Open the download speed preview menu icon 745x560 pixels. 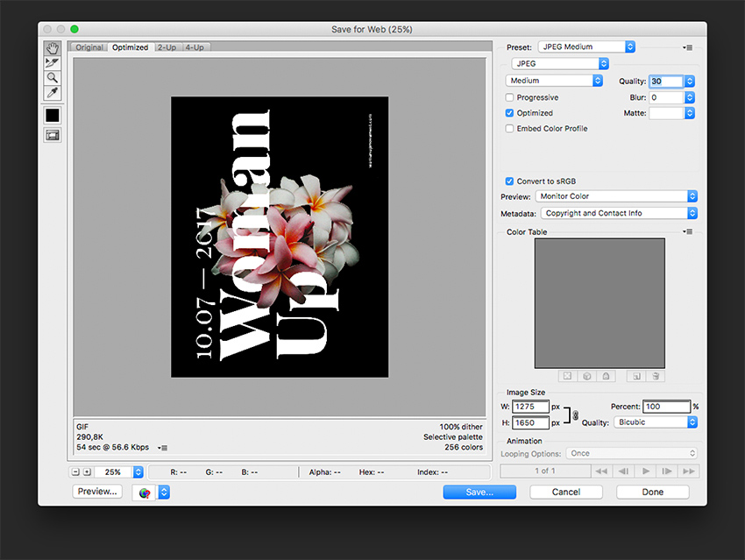tap(162, 448)
